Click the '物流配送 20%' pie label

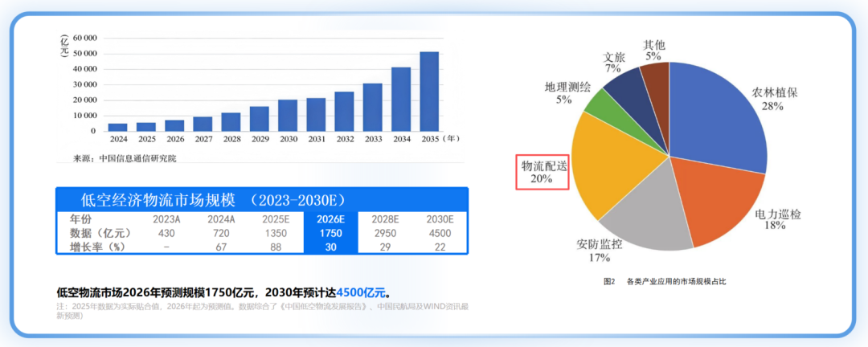542,172
